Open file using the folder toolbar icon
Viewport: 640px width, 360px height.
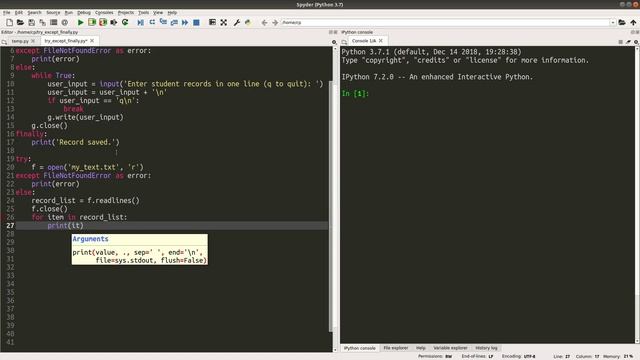[x=20, y=22]
